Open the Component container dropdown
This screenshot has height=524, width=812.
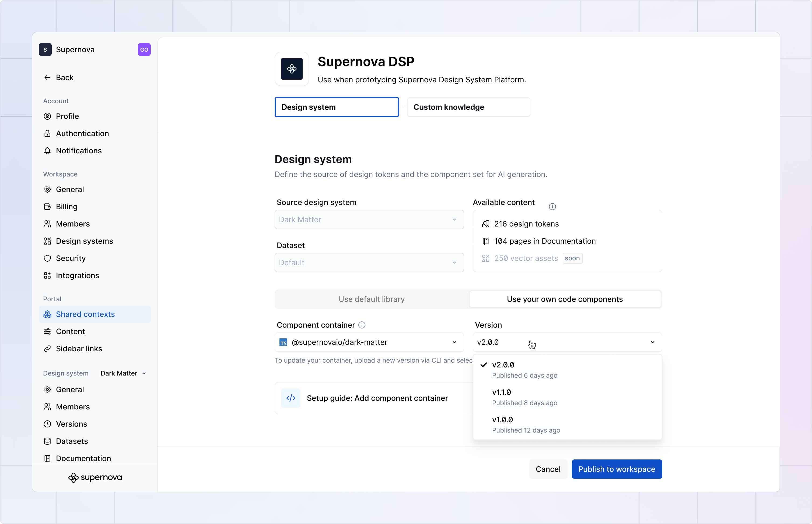tap(369, 342)
